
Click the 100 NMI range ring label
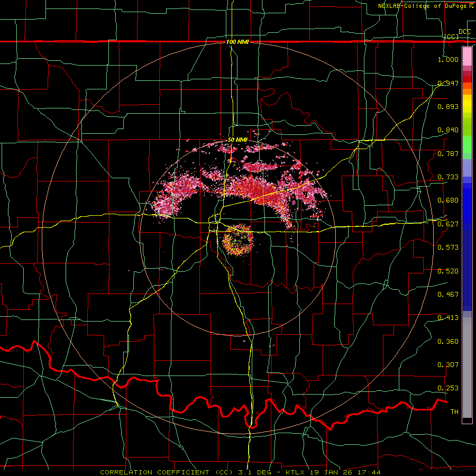coord(237,42)
